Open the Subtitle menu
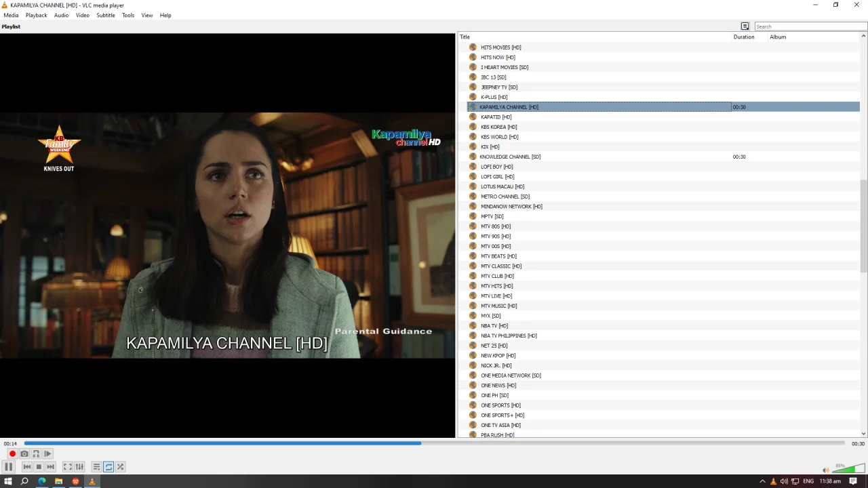The height and width of the screenshot is (488, 868). 106,15
